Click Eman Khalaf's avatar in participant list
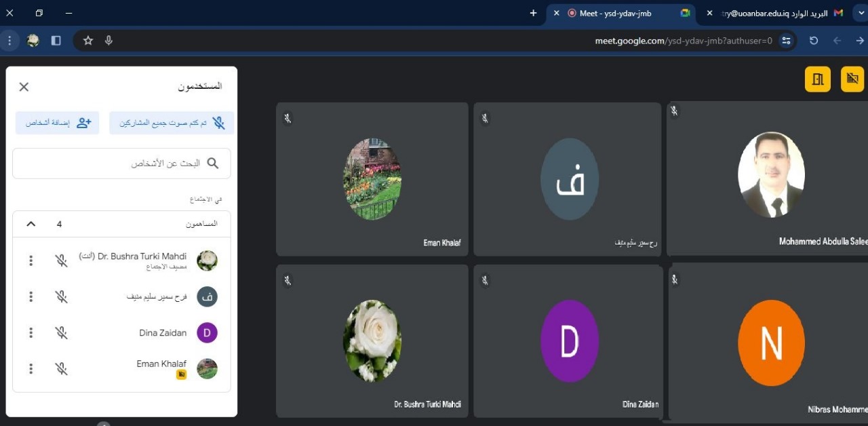Viewport: 868px width, 426px height. tap(207, 368)
